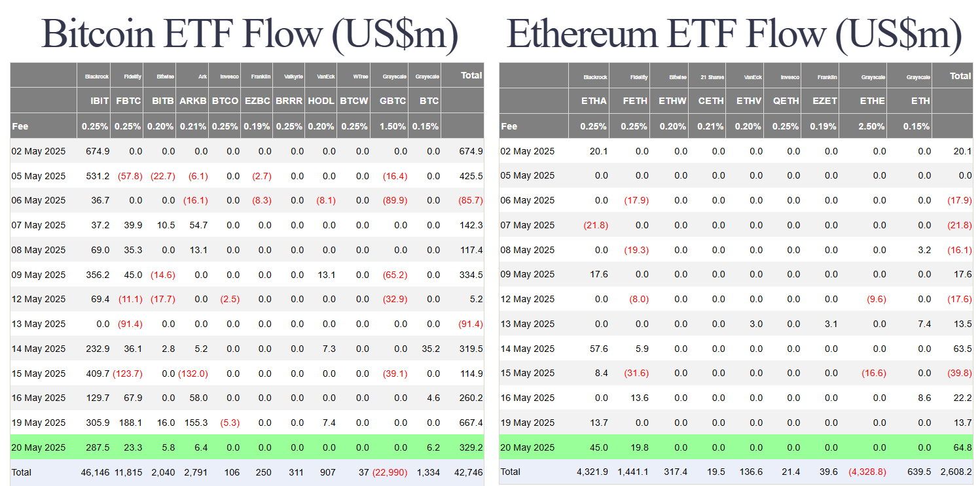Click the ETHA ticker column header

(x=594, y=101)
